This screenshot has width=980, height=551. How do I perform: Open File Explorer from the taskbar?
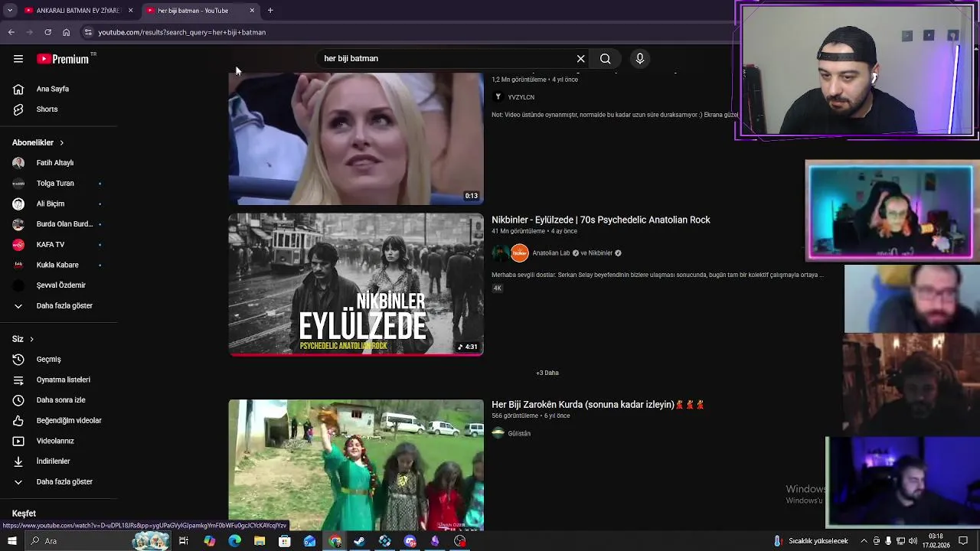(x=260, y=541)
